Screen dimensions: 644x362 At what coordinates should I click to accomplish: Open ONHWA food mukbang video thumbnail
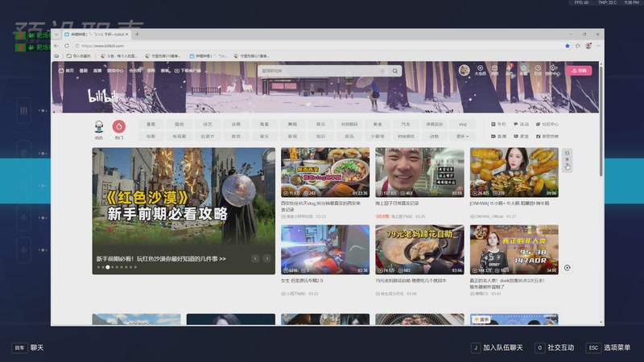pos(514,172)
